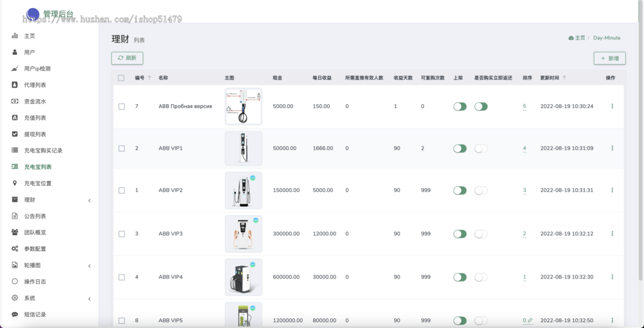The width and height of the screenshot is (644, 328).
Task: Open 代理列表 in sidebar
Action: [35, 85]
